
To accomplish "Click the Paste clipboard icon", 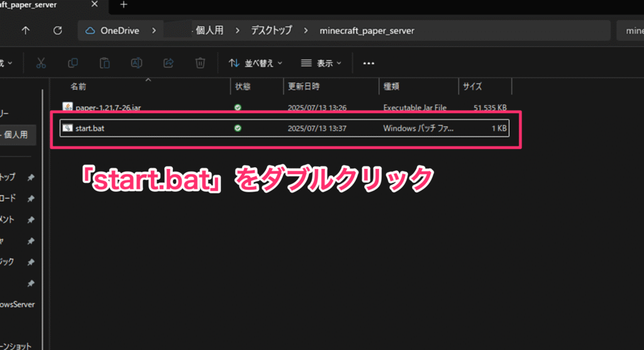I will click(x=105, y=63).
